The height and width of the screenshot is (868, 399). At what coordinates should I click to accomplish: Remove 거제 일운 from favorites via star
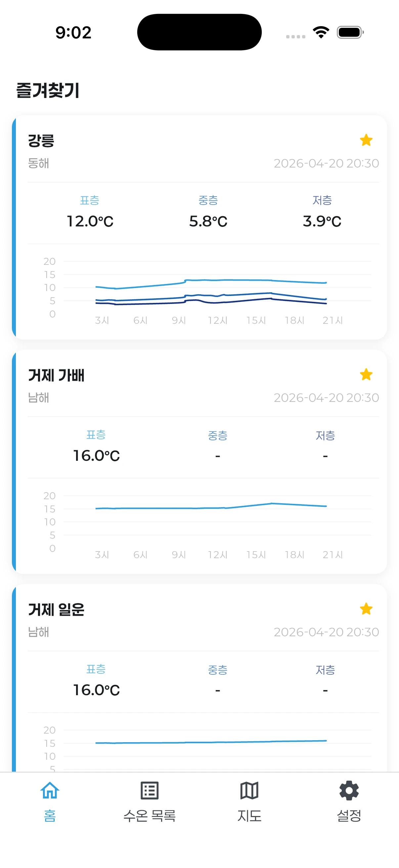click(366, 609)
